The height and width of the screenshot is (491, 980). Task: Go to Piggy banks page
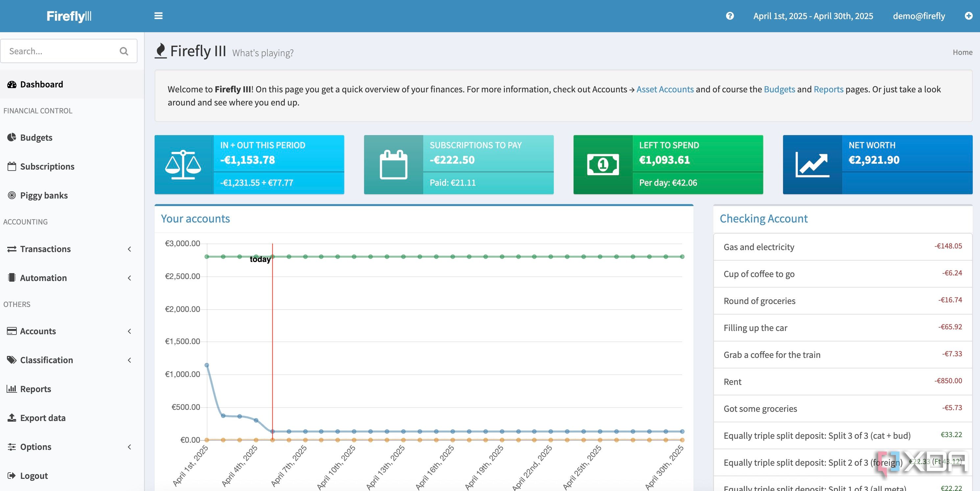[44, 196]
